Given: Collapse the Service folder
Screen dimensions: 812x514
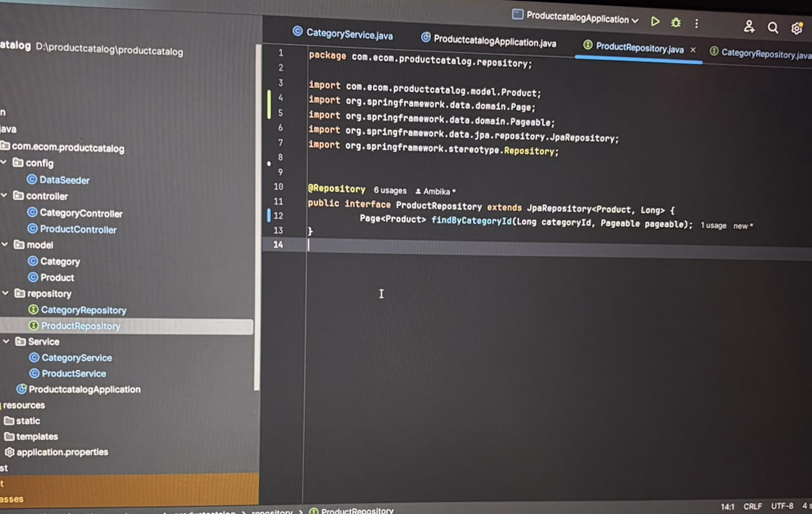Looking at the screenshot, I should (6, 341).
